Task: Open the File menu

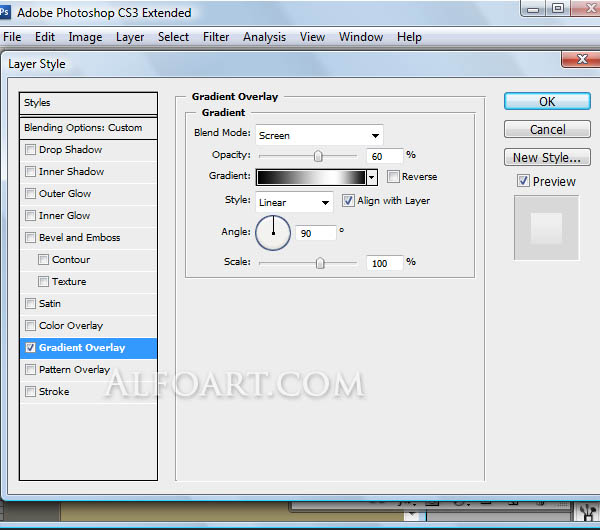Action: coord(12,37)
